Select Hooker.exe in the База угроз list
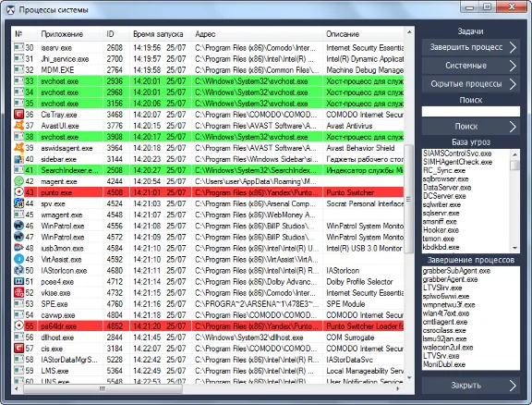532x405 pixels. 441,230
